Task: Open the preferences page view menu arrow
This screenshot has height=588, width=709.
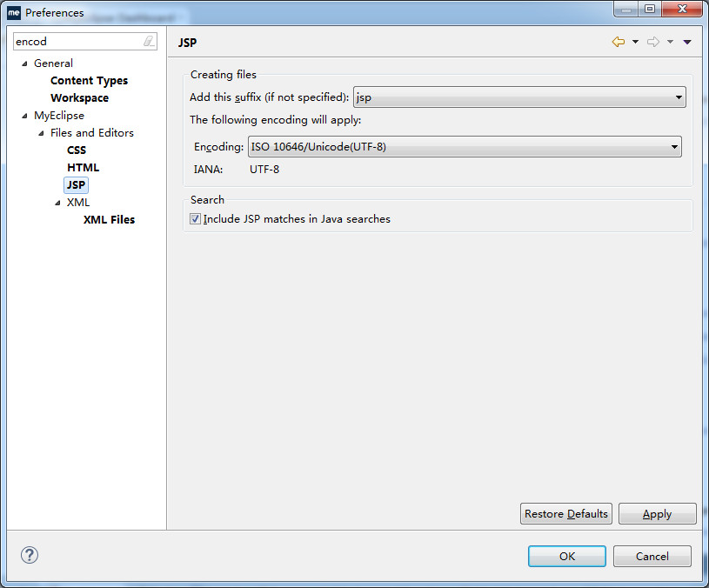Action: [x=687, y=42]
